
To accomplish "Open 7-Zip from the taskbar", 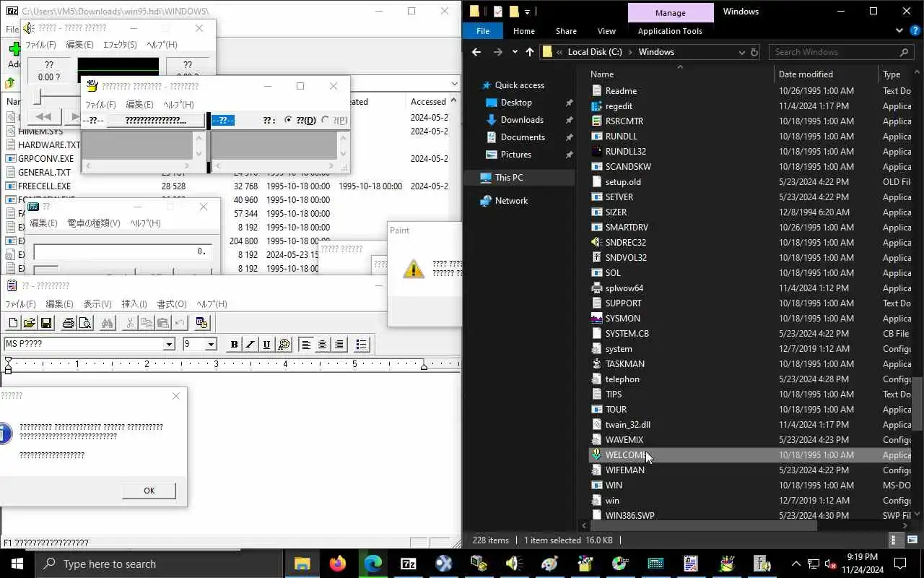I will [x=408, y=564].
